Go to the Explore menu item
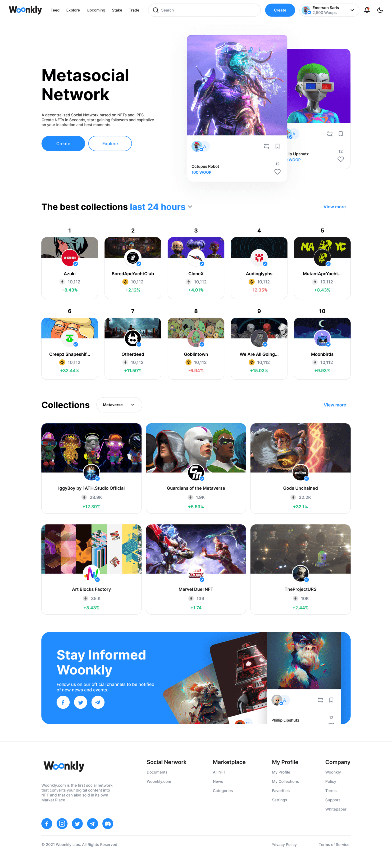Screen dimensions: 392x868 coord(73,10)
